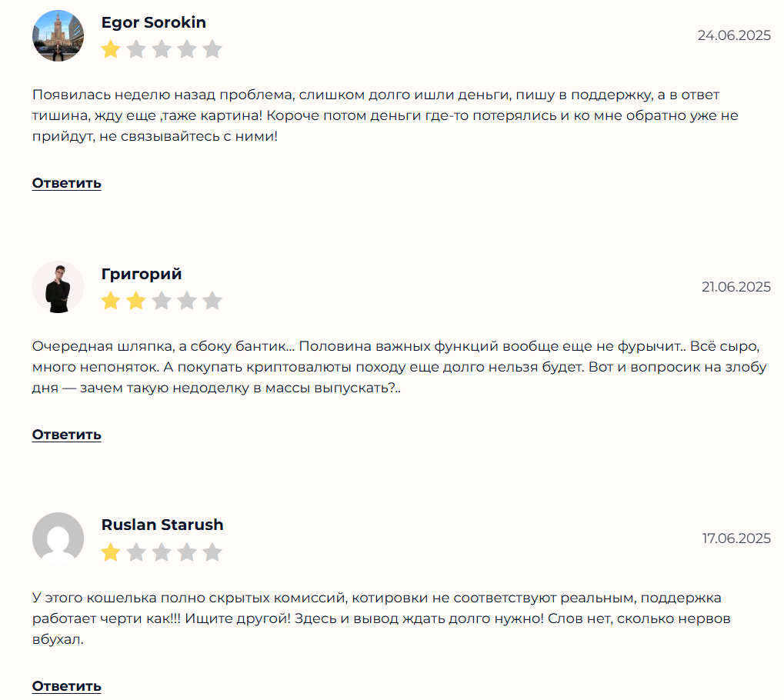Click fifth star in Egor Sorokin's rating
This screenshot has height=700, width=784.
pos(212,50)
